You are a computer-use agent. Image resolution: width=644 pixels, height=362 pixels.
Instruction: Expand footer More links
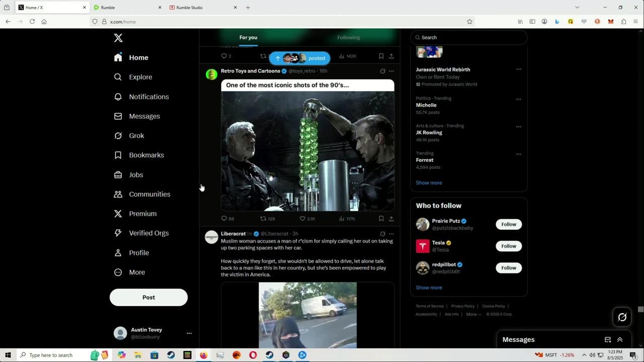click(473, 314)
